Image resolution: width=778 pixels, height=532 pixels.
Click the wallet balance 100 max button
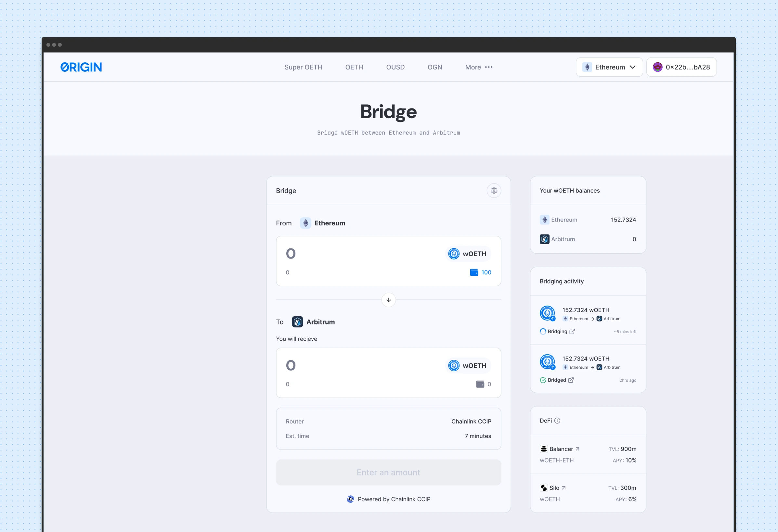coord(480,272)
